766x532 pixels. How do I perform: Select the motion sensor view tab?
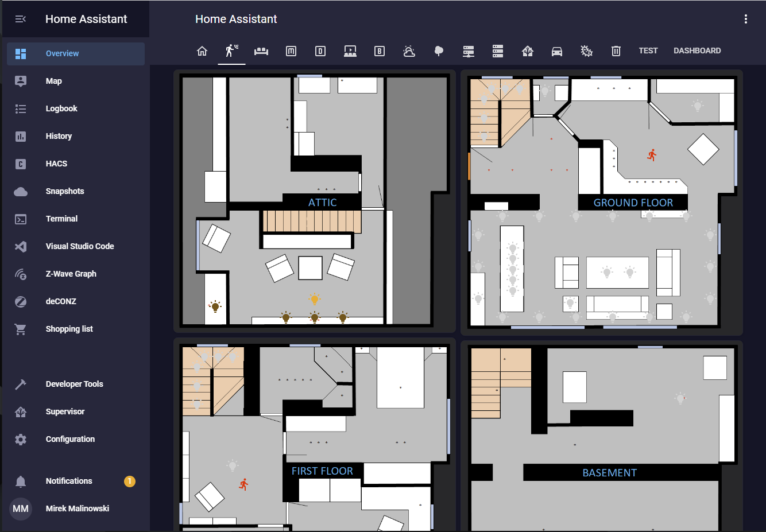(232, 51)
